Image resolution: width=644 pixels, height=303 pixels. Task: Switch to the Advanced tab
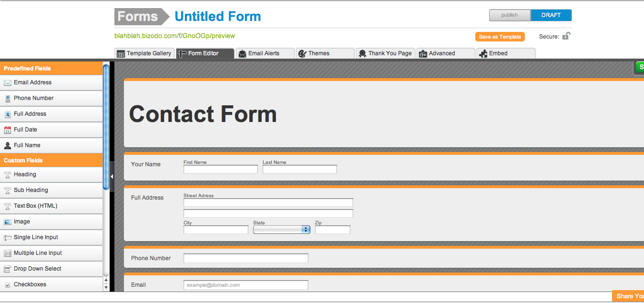click(x=446, y=53)
